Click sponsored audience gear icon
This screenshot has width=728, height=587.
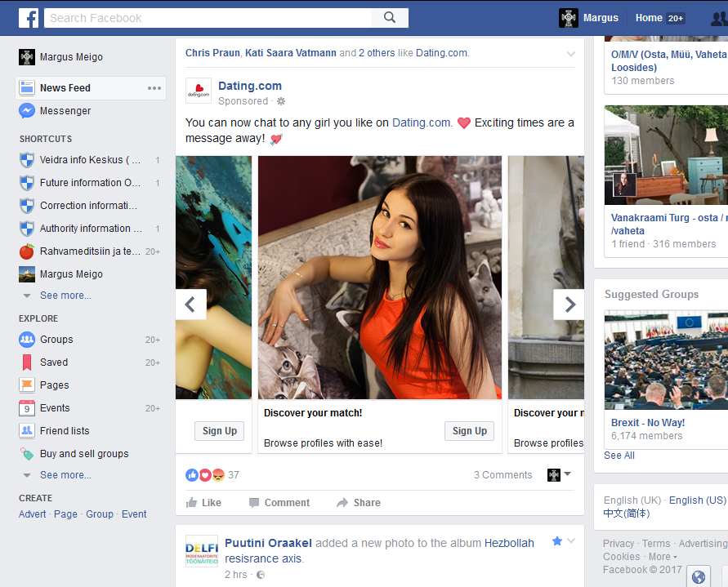281,101
